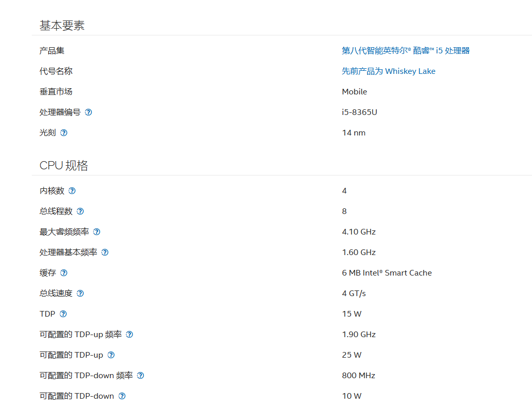
Task: Select the 代号名称 row label
Action: point(55,71)
